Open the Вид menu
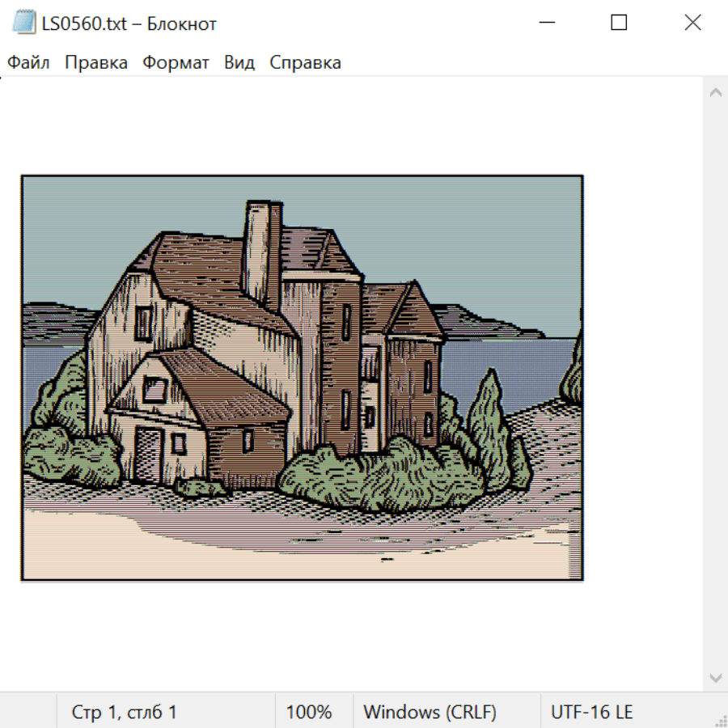This screenshot has height=728, width=728. click(x=239, y=63)
